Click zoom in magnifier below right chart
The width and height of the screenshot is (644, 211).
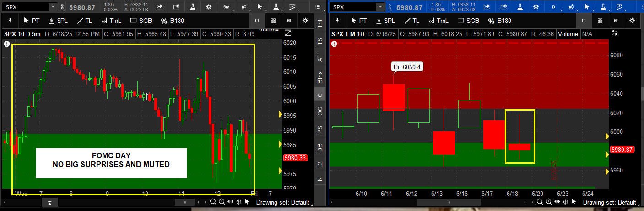(x=549, y=202)
